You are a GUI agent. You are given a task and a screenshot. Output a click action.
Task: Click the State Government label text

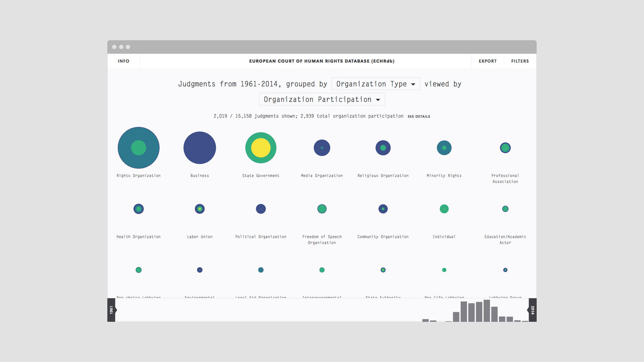coord(261,176)
